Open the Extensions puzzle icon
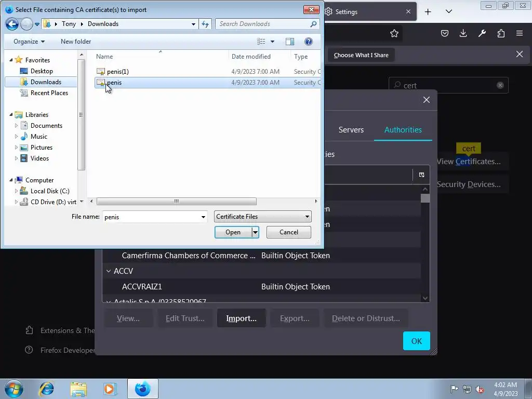This screenshot has width=532, height=399. tap(501, 33)
